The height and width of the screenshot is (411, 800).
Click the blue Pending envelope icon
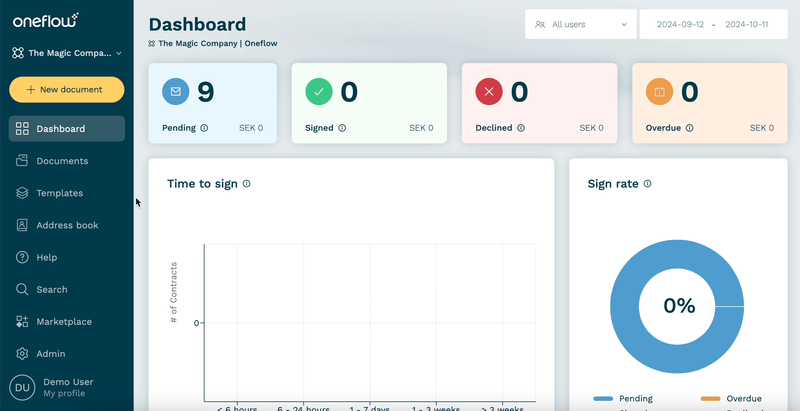pos(176,91)
